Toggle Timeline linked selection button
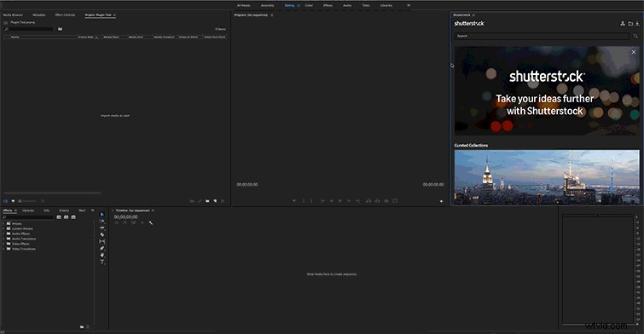The image size is (644, 334). [x=133, y=222]
